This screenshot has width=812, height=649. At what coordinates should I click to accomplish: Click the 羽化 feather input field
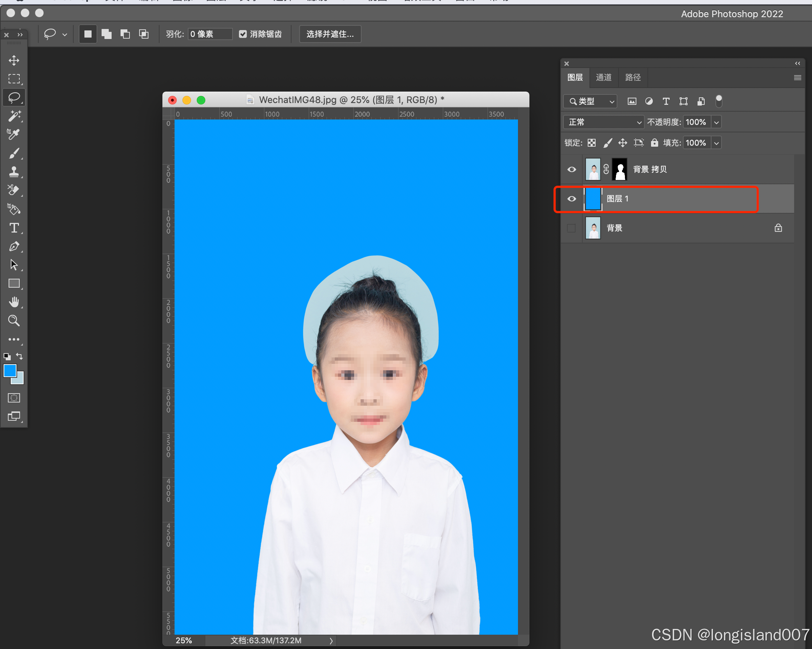click(x=210, y=34)
